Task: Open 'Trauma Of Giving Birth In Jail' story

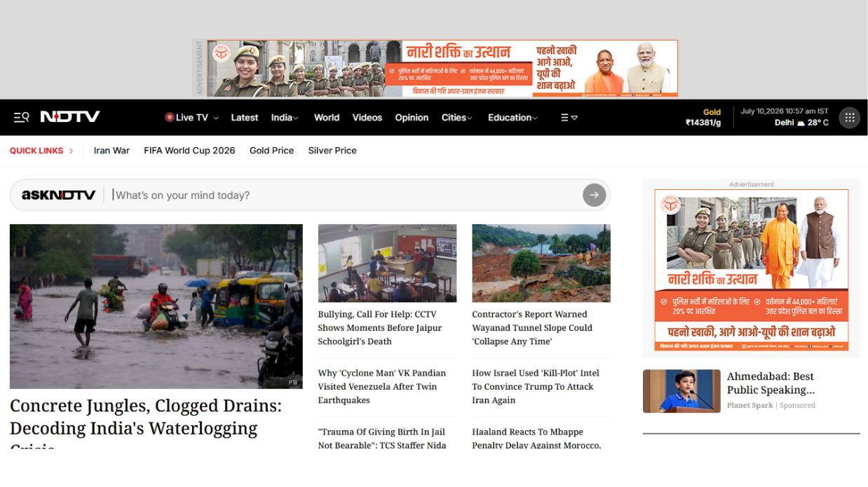Action: (x=382, y=438)
